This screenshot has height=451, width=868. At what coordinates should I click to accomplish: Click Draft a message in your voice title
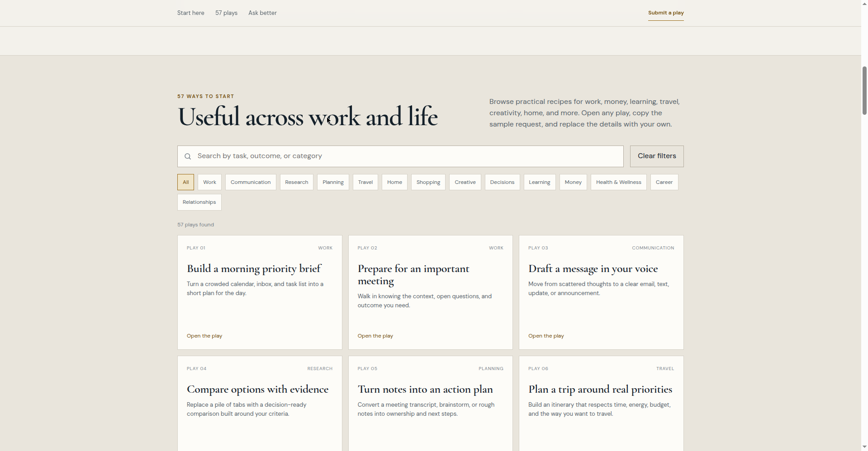point(593,269)
